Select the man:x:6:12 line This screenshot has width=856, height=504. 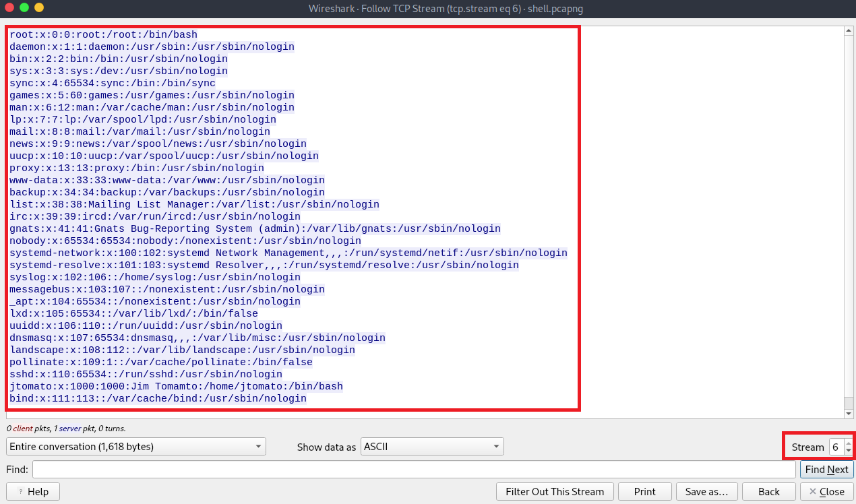coord(152,107)
